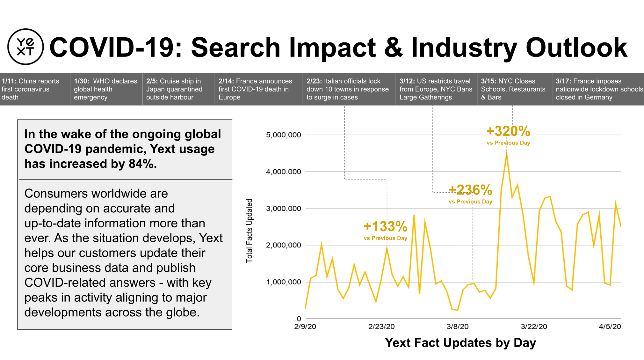Select the Consumers worldwide body paragraph
Viewport: 644px width, 360px height.
coord(123,253)
